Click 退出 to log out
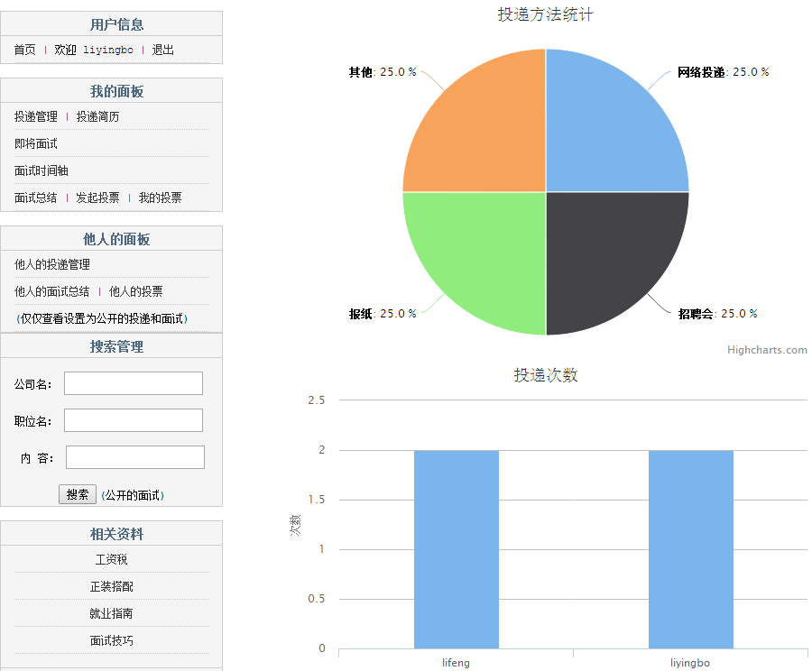Screen dimensions: 812x671 coord(163,51)
